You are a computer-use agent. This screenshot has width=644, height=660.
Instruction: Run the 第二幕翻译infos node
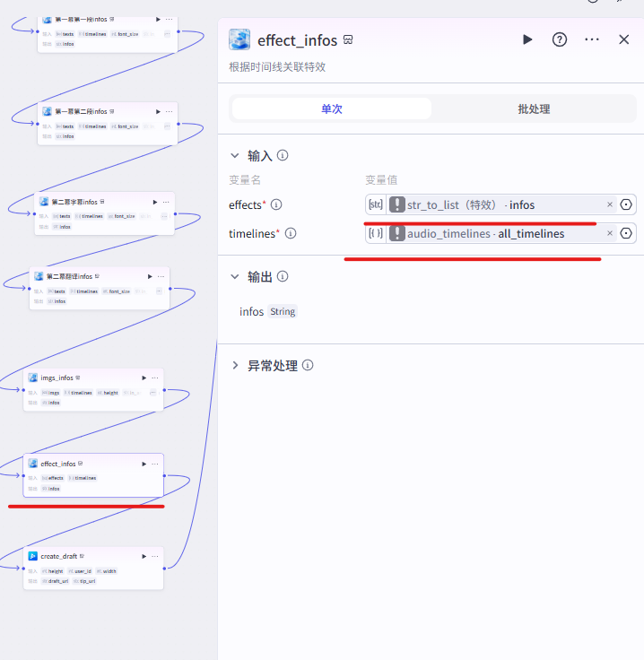(x=150, y=276)
